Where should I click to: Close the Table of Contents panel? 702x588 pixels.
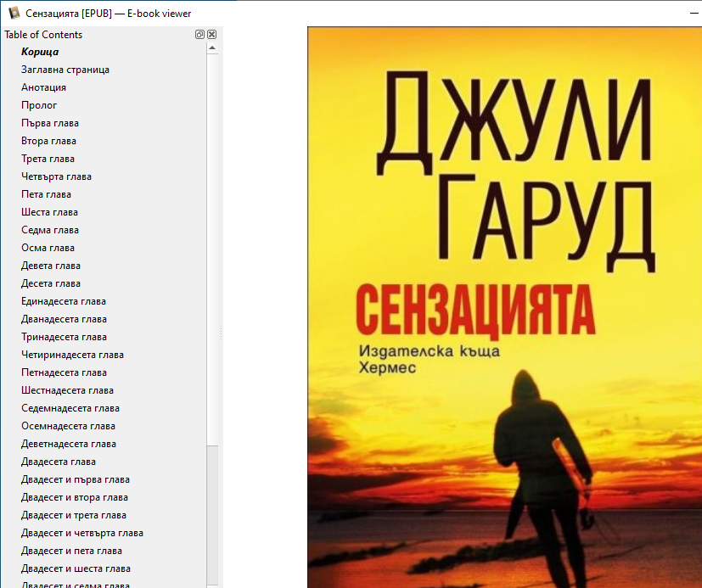(211, 35)
